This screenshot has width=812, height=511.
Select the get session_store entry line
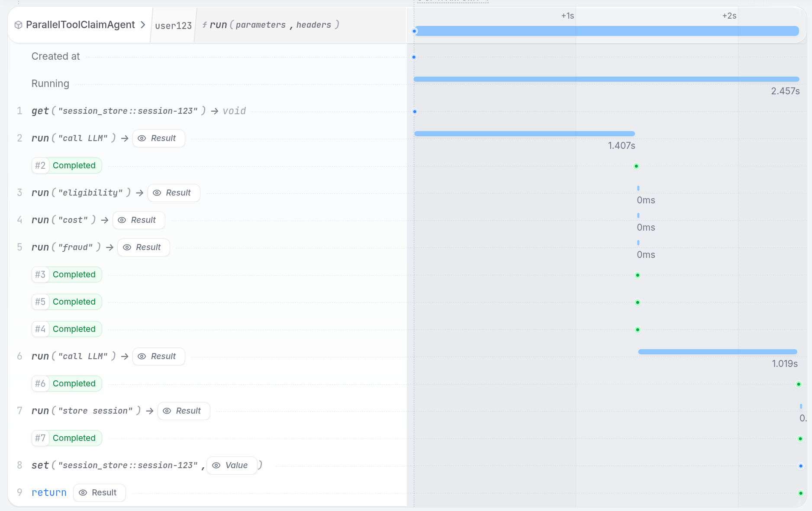pos(139,111)
